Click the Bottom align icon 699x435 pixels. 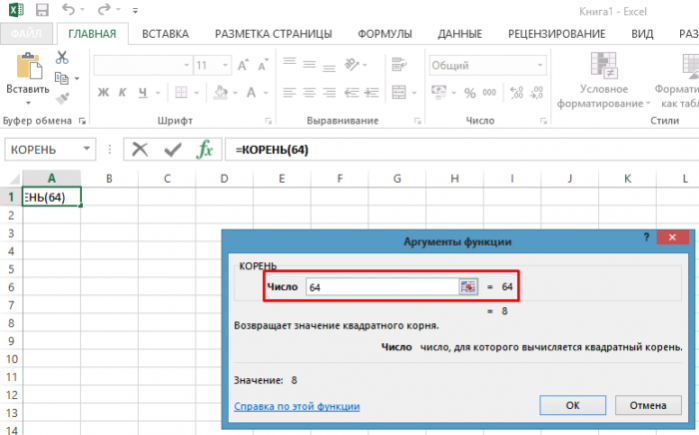click(x=329, y=67)
